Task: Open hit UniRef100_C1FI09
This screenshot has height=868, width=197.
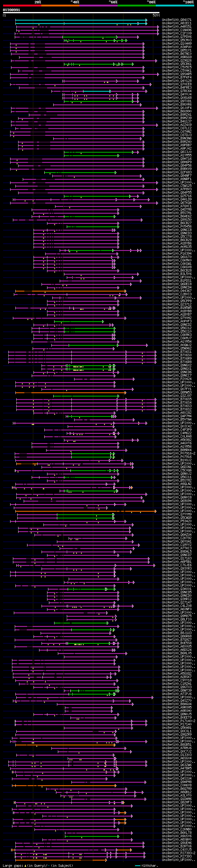Action: pos(176,33)
